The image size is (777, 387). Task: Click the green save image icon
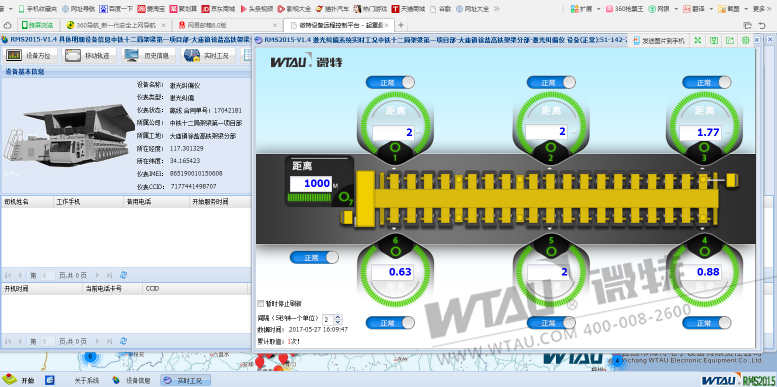(x=714, y=41)
